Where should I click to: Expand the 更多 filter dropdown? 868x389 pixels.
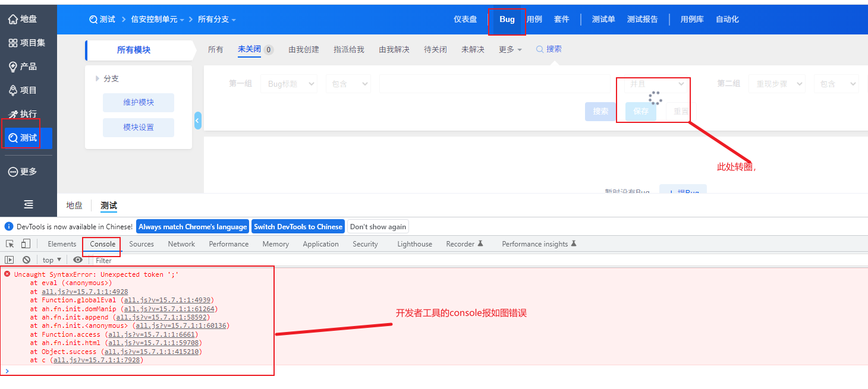[510, 49]
